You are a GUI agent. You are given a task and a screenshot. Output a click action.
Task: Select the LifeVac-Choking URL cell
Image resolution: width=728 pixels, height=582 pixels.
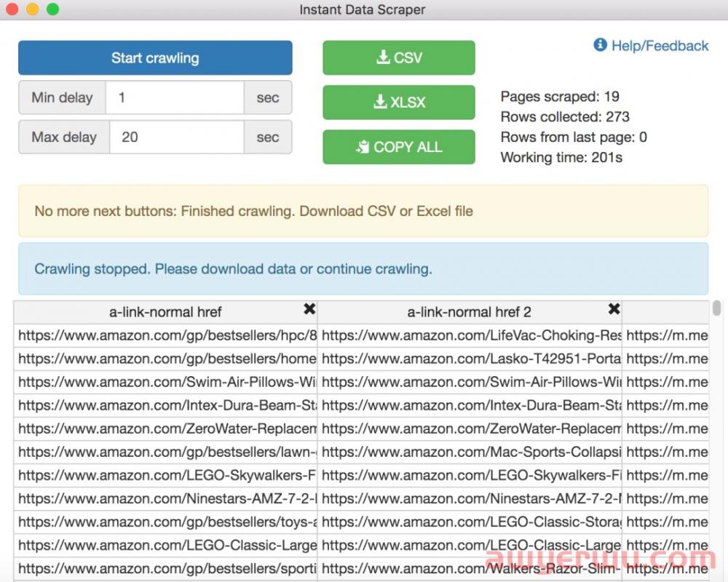[470, 335]
